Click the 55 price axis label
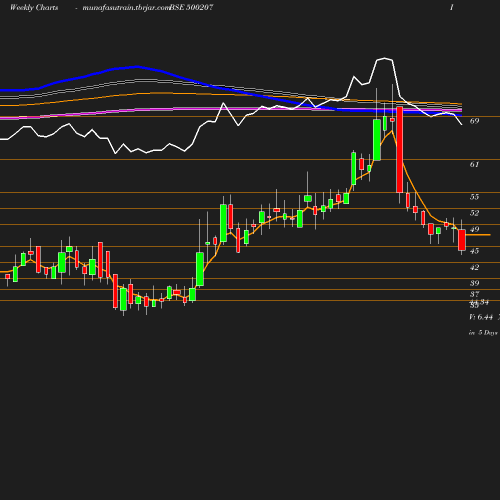This screenshot has width=500, height=500. 474,197
